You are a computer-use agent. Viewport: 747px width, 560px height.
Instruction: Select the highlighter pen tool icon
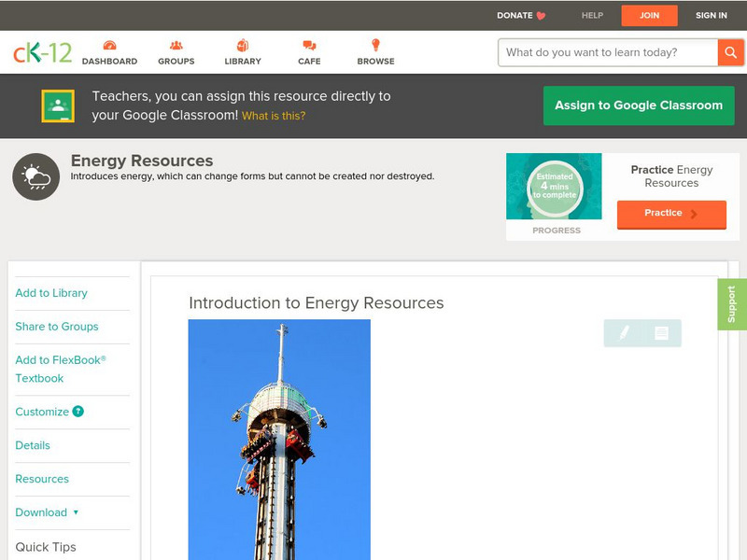pos(624,332)
